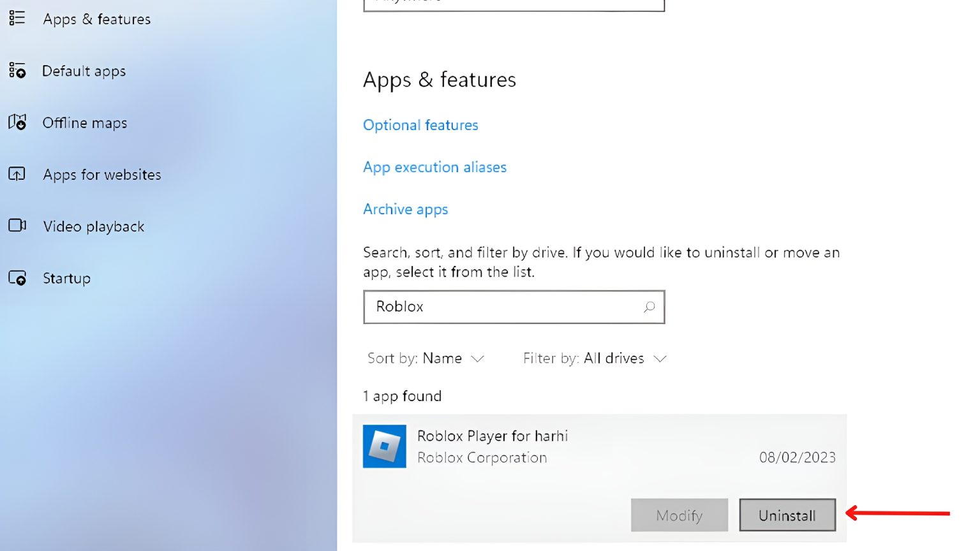The height and width of the screenshot is (551, 980).
Task: Click the Modify button
Action: click(679, 515)
